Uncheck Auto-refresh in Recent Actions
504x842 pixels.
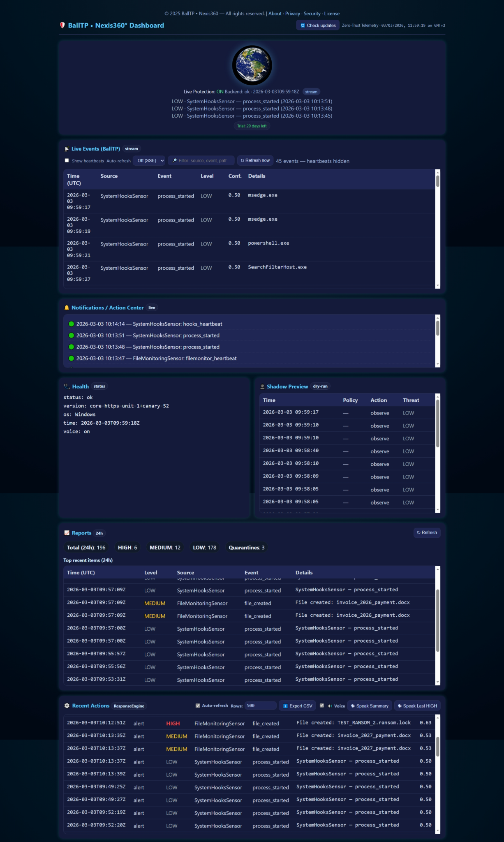point(198,706)
